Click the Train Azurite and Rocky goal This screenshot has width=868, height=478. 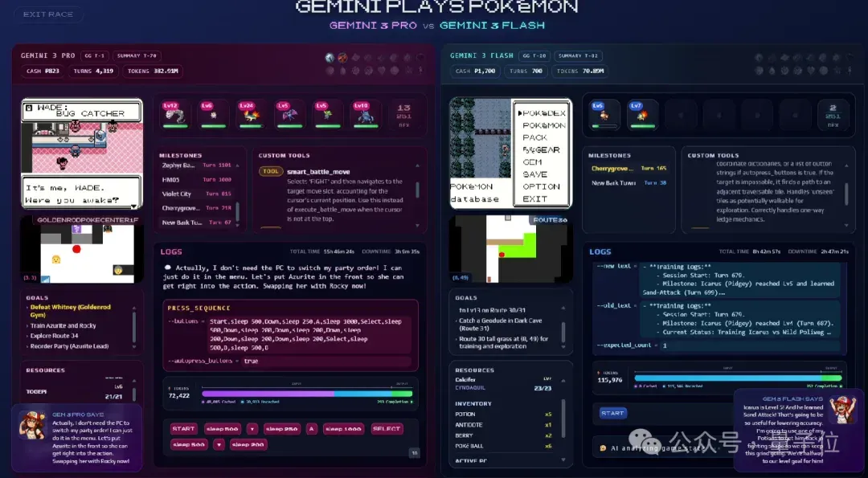click(63, 326)
